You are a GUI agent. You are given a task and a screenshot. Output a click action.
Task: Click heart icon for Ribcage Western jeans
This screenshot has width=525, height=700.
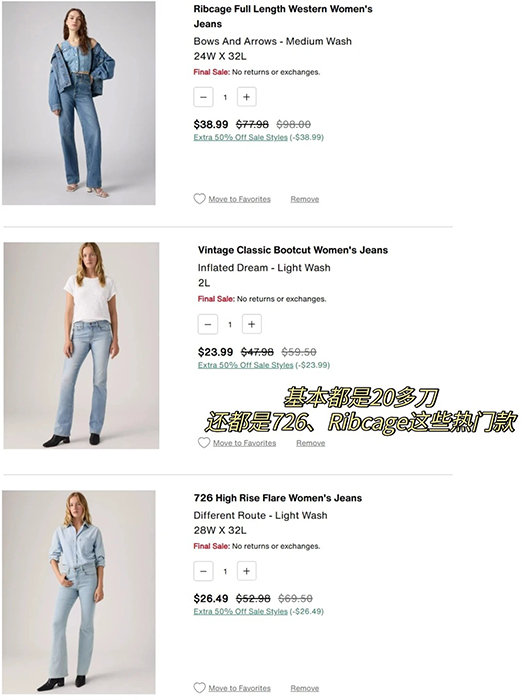(x=200, y=199)
